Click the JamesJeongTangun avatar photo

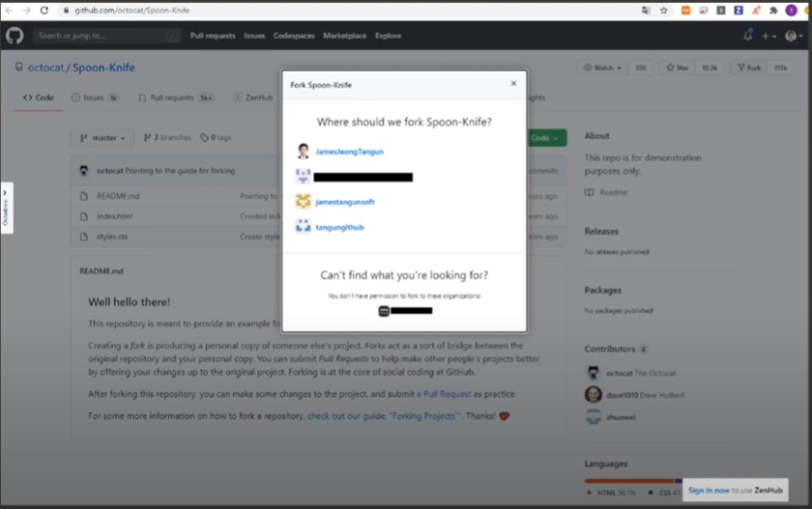(x=303, y=151)
